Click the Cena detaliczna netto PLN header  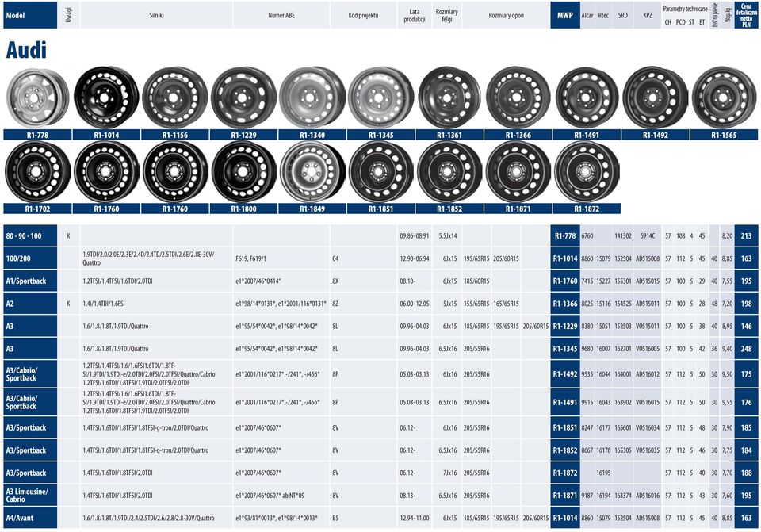pos(747,15)
